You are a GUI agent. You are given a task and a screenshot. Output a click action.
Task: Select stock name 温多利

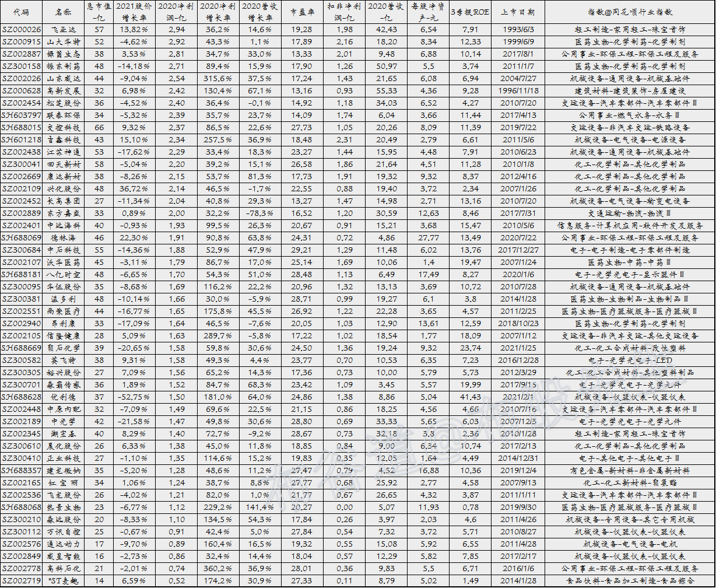click(64, 299)
